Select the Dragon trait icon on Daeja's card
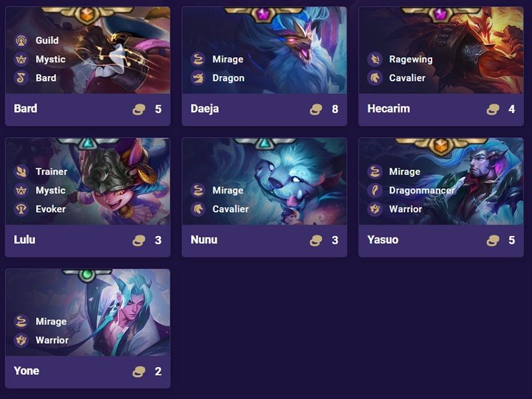The width and height of the screenshot is (532, 399). pos(198,78)
